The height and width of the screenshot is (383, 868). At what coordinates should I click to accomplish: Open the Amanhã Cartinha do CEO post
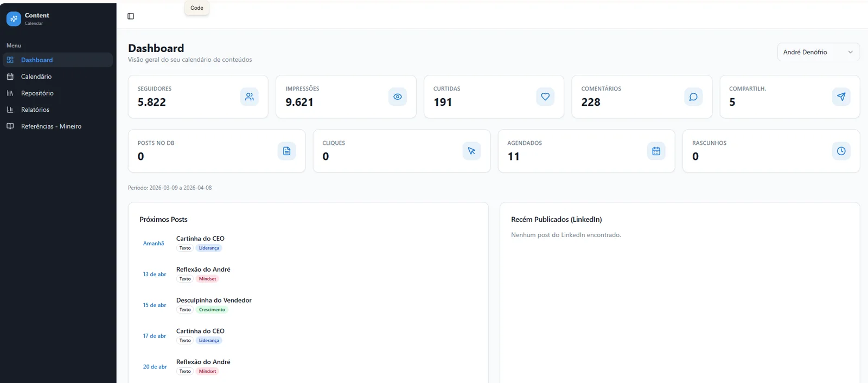pos(308,243)
